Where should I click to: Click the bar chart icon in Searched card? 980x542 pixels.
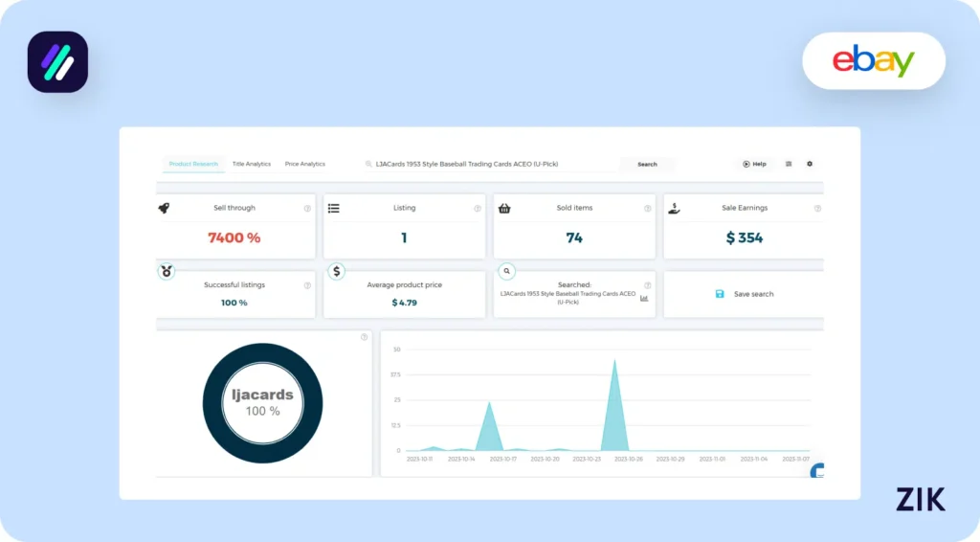click(x=644, y=298)
